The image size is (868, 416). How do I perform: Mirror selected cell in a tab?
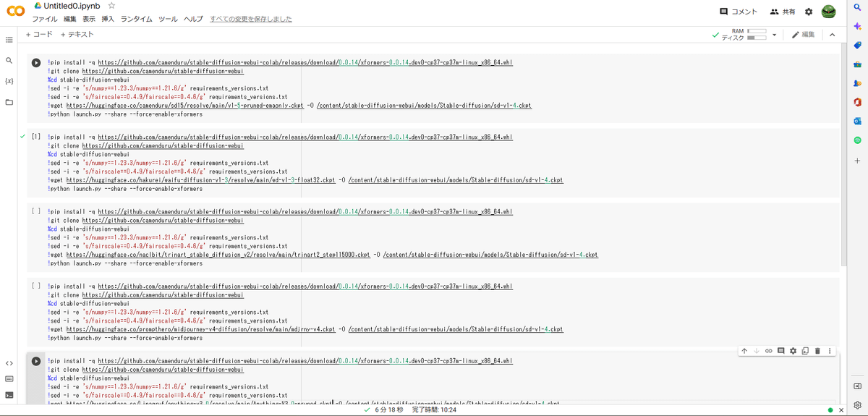pyautogui.click(x=805, y=351)
